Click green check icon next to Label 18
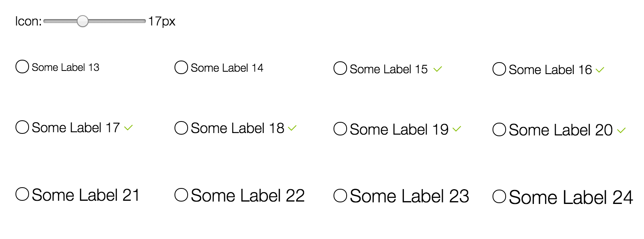644x239 pixels. pyautogui.click(x=292, y=128)
